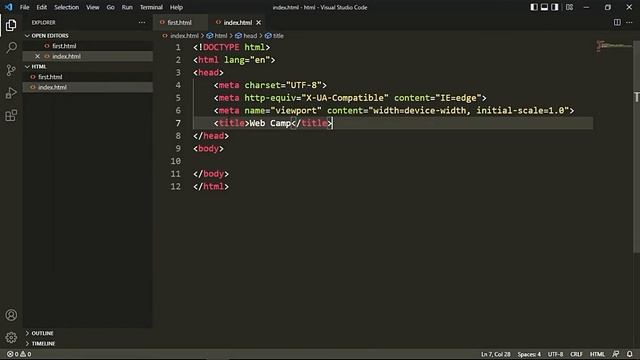Screen dimensions: 640x360
Task: Change indentation via Spaces: 4
Action: pyautogui.click(x=529, y=354)
